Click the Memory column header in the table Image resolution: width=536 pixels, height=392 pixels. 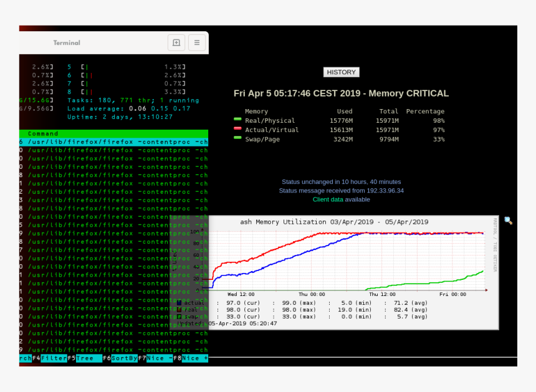(256, 112)
